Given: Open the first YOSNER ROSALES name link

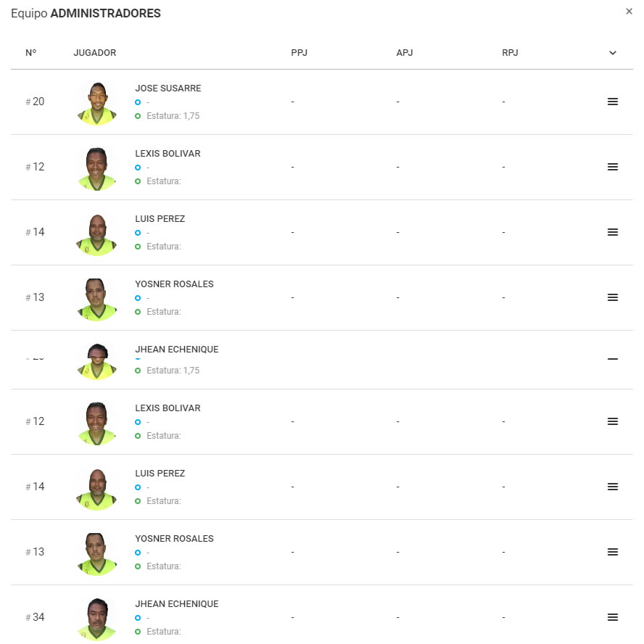Looking at the screenshot, I should pos(174,284).
